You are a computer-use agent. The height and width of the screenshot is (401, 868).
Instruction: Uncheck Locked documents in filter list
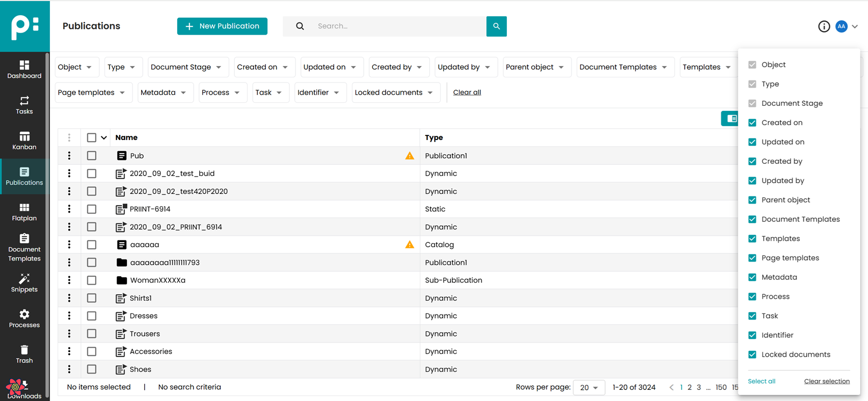[752, 355]
